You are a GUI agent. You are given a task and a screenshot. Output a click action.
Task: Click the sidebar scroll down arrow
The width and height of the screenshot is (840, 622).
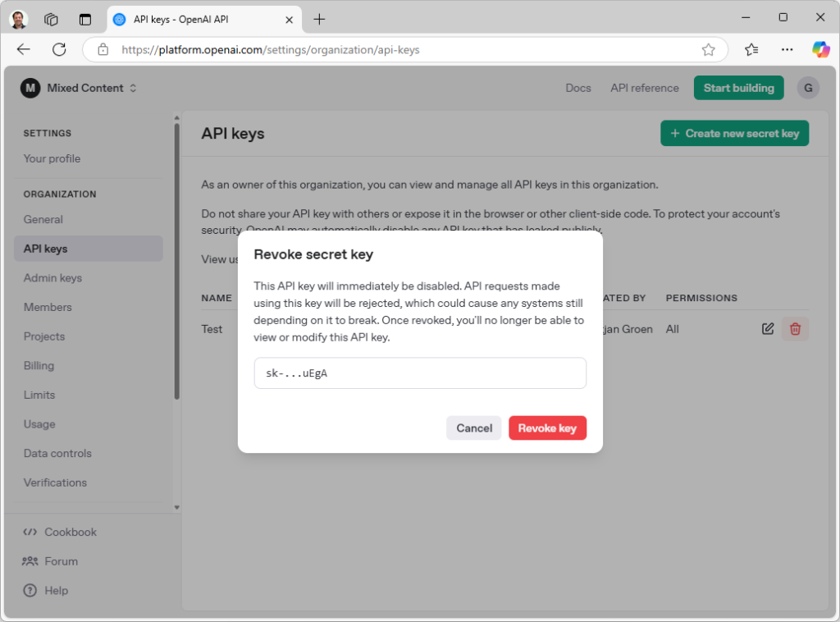(x=176, y=508)
